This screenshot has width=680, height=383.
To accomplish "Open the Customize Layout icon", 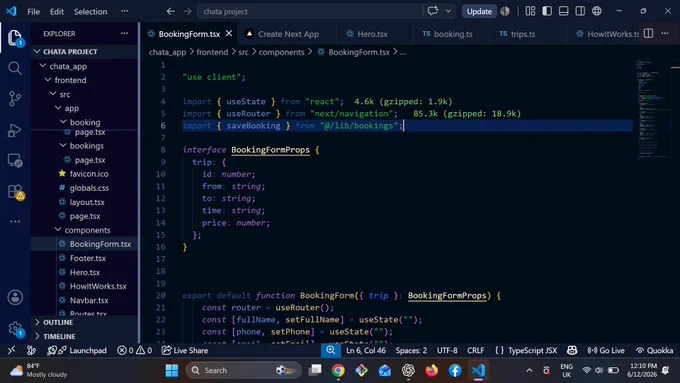I will pos(530,11).
